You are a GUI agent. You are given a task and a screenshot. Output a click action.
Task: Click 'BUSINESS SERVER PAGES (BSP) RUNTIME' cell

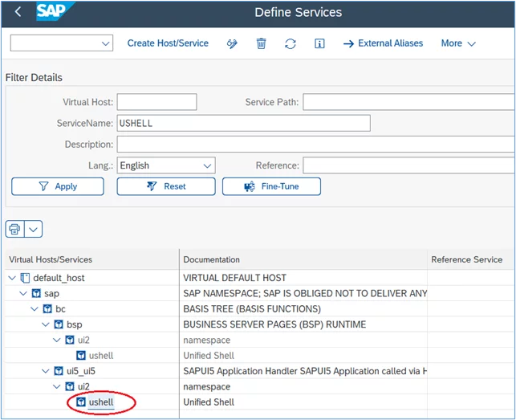274,324
